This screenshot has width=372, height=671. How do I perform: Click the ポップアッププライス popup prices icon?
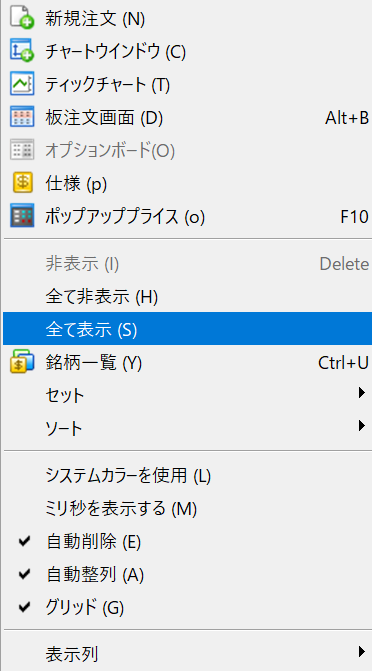(21, 217)
